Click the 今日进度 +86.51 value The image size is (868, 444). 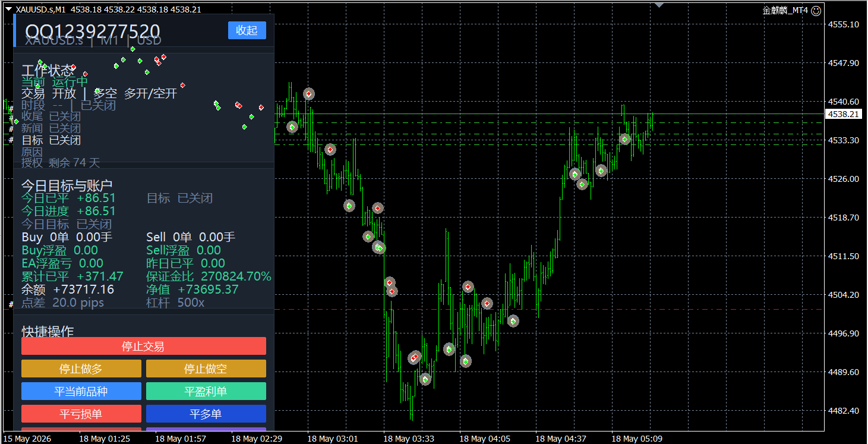pyautogui.click(x=68, y=211)
